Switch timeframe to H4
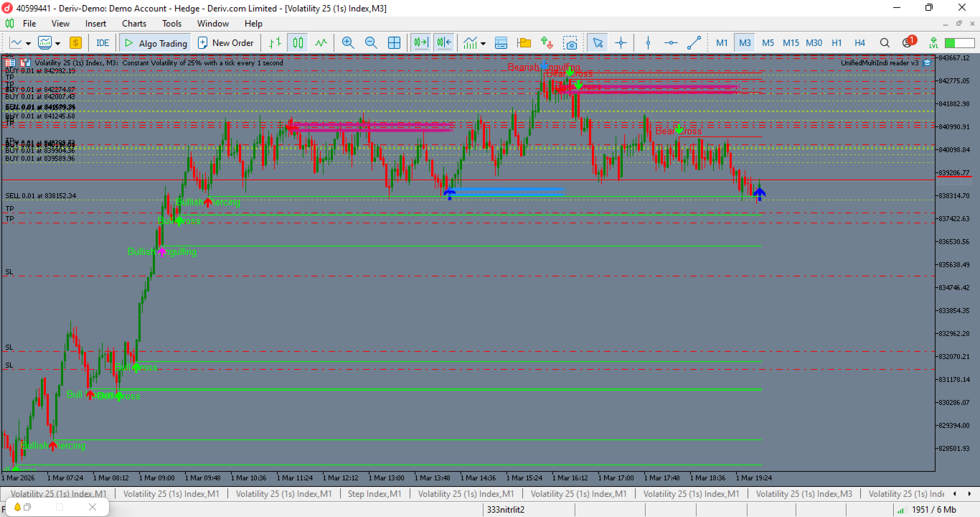Screen dimensions: 980x517 click(x=859, y=43)
